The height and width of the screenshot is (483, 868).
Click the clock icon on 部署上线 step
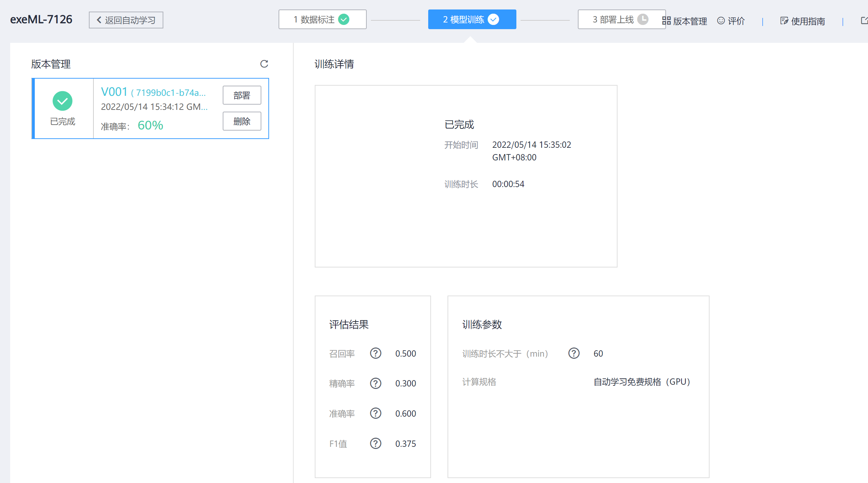pos(643,19)
